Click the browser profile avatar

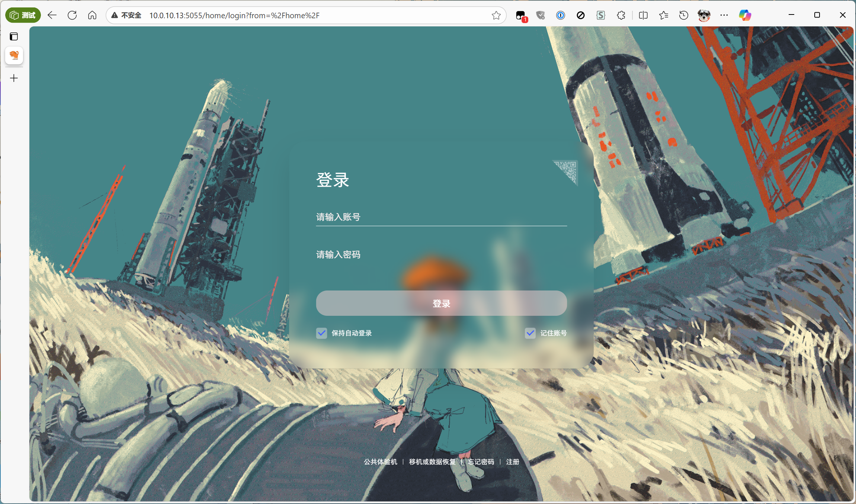point(704,15)
